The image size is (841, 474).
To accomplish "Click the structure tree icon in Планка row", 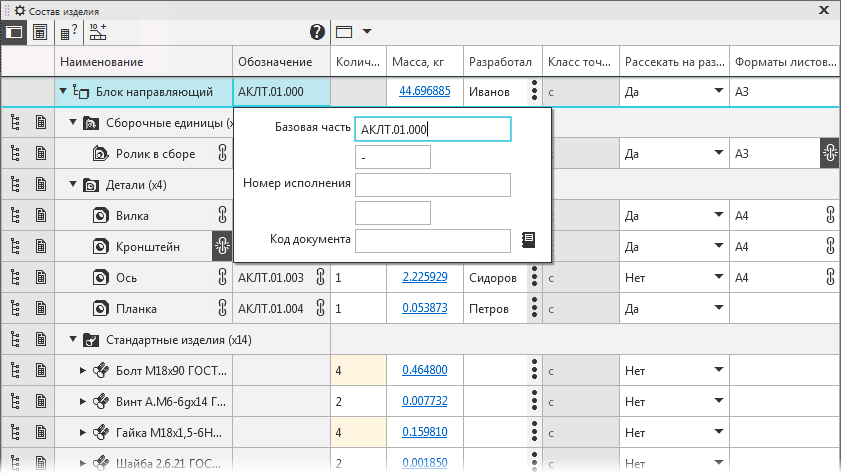I will (x=15, y=309).
